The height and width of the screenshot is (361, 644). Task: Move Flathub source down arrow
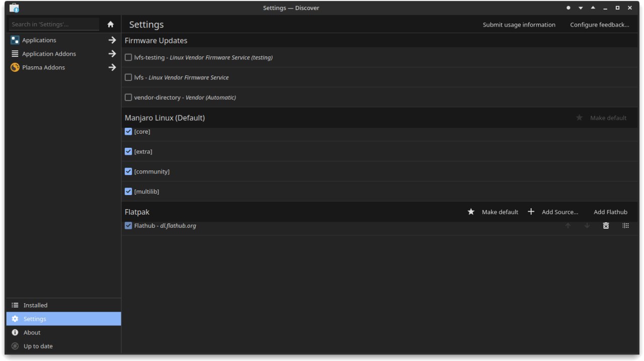[x=587, y=226]
